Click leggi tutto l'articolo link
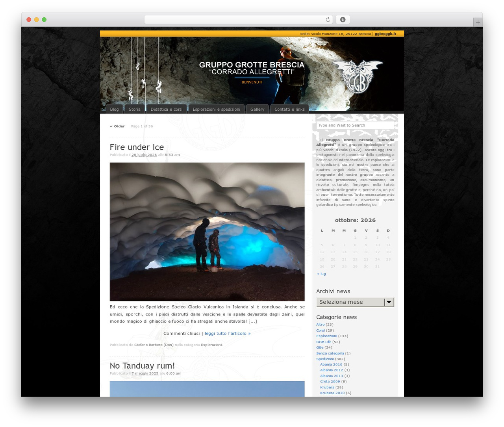 (228, 333)
